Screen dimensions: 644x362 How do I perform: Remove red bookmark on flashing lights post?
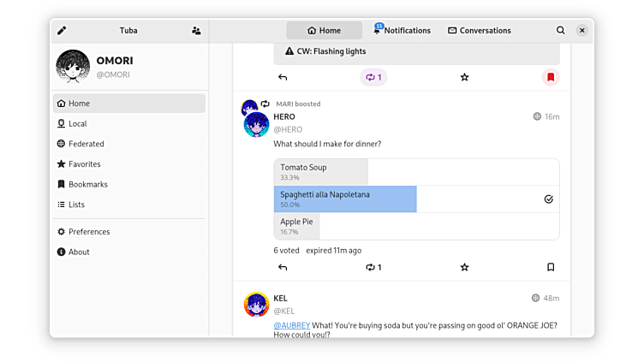point(551,77)
